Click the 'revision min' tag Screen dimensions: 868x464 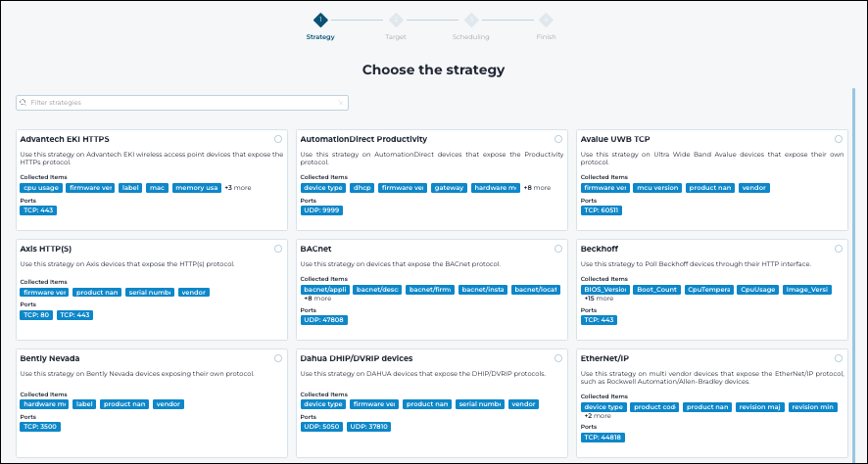[x=813, y=407]
